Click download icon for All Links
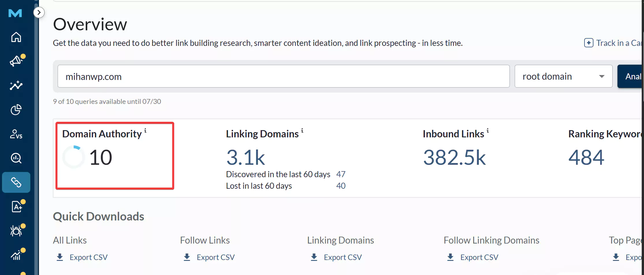 click(60, 257)
